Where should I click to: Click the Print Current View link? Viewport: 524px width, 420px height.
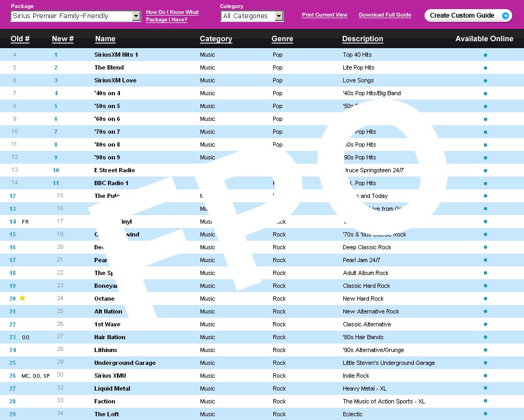point(325,15)
